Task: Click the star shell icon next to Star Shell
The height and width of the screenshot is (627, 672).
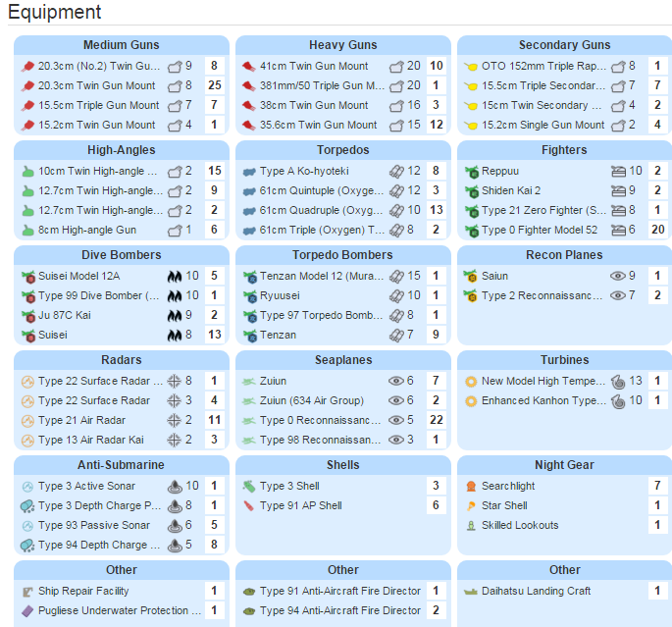Action: click(x=471, y=506)
